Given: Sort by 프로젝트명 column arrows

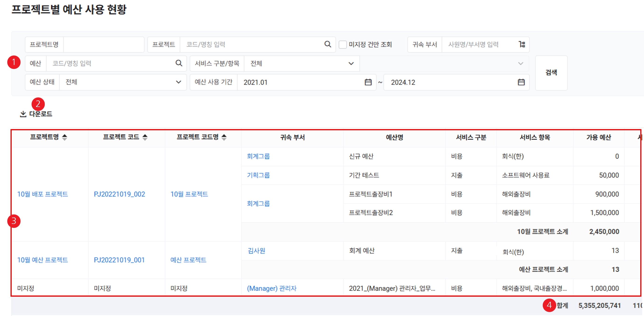Looking at the screenshot, I should click(64, 137).
